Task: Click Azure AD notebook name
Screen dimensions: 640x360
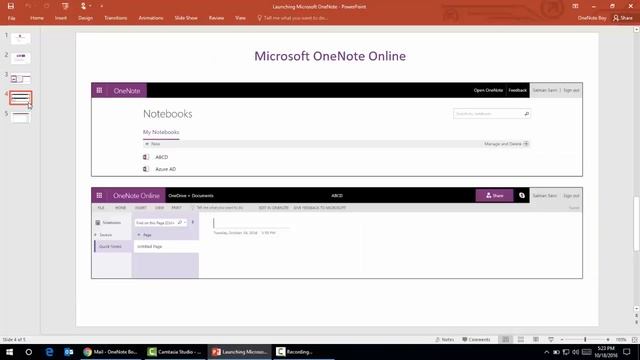Action: tap(165, 169)
